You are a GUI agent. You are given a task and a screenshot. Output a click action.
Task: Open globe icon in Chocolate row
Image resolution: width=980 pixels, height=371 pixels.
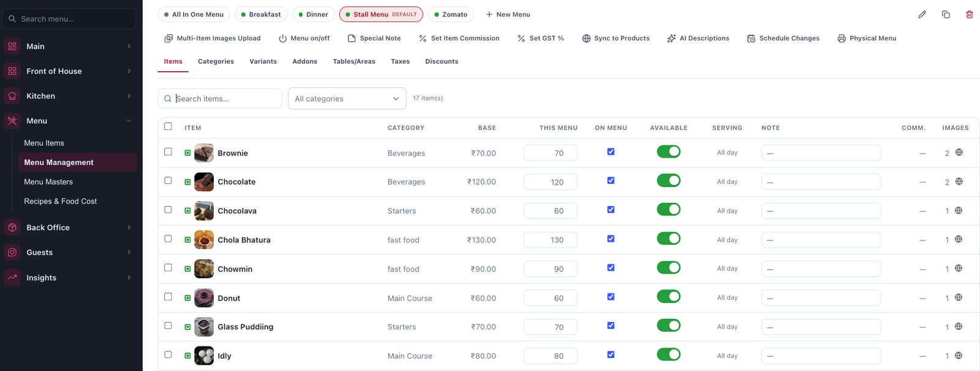coord(959,182)
